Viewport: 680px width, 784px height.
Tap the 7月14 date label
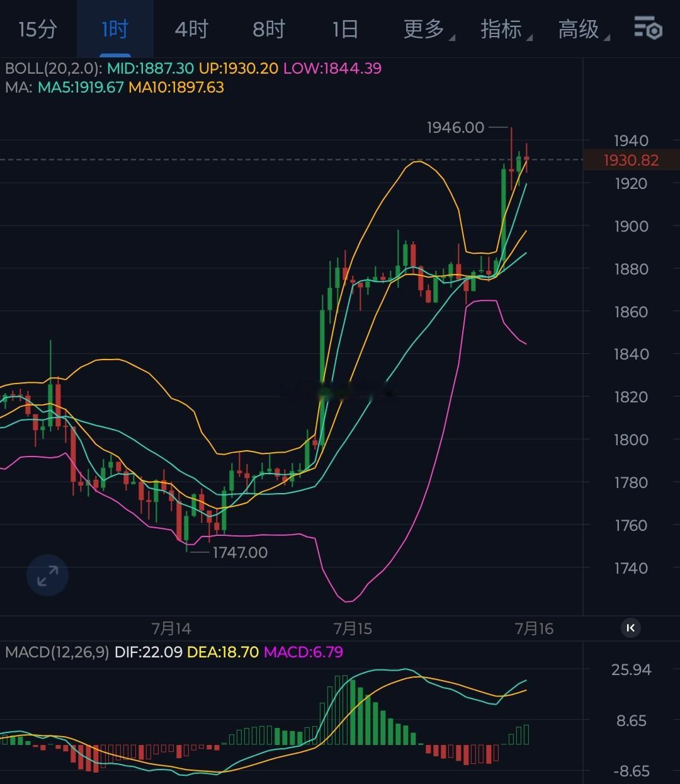(171, 628)
